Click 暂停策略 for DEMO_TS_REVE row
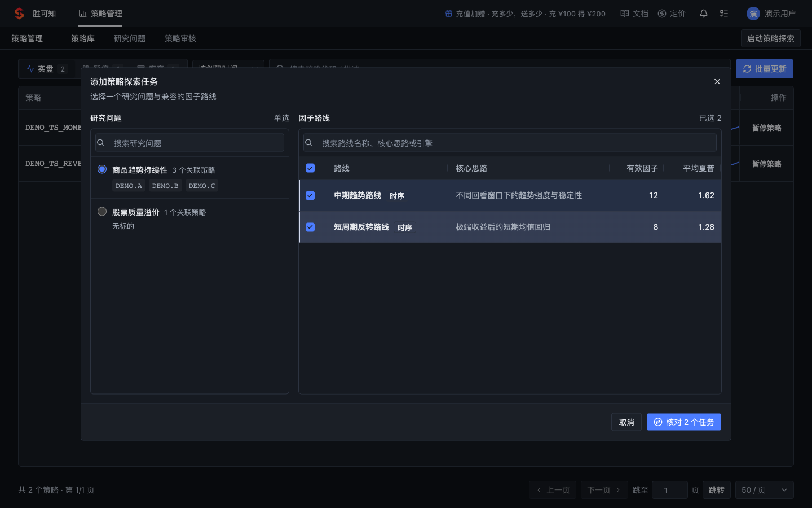The height and width of the screenshot is (508, 812). [766, 164]
